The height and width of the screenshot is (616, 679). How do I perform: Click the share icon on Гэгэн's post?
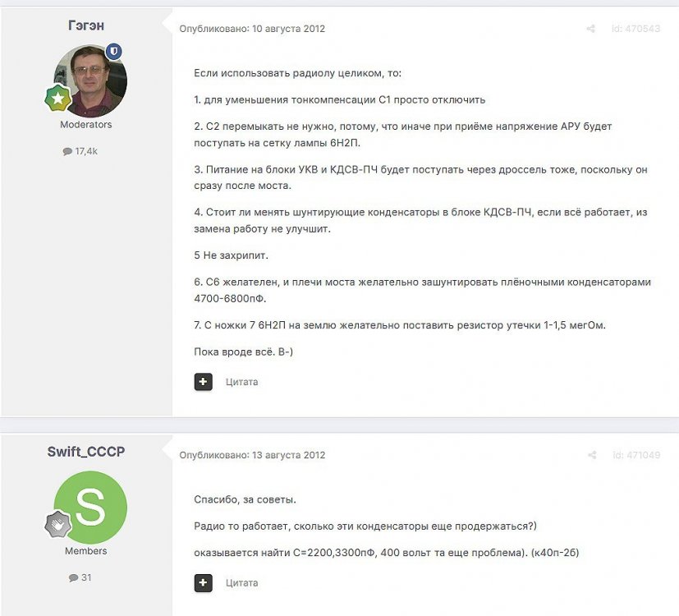pyautogui.click(x=590, y=29)
